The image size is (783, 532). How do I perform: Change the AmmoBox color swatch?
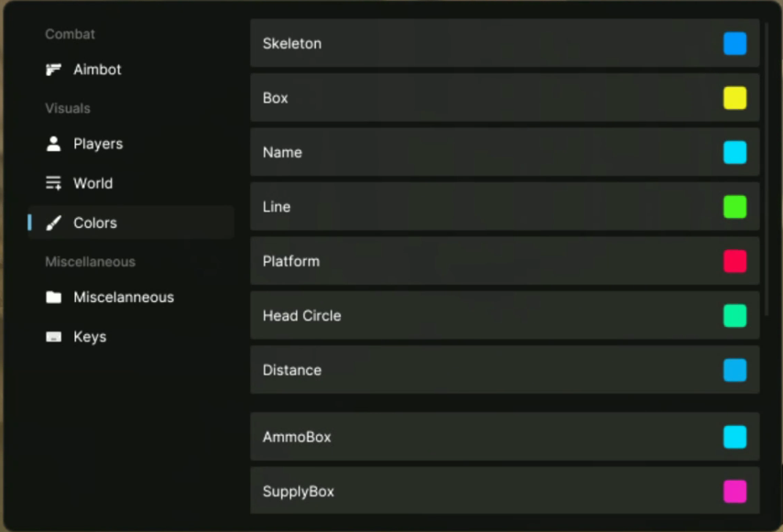point(734,437)
